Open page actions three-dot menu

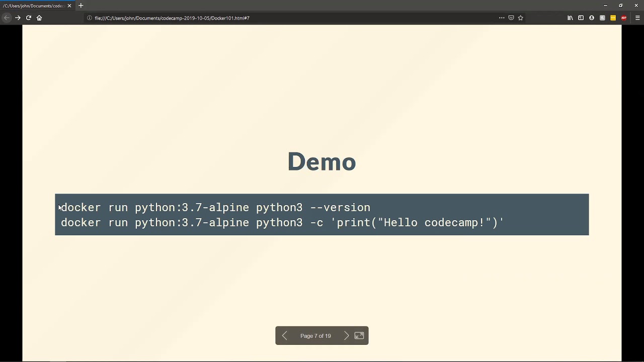502,18
